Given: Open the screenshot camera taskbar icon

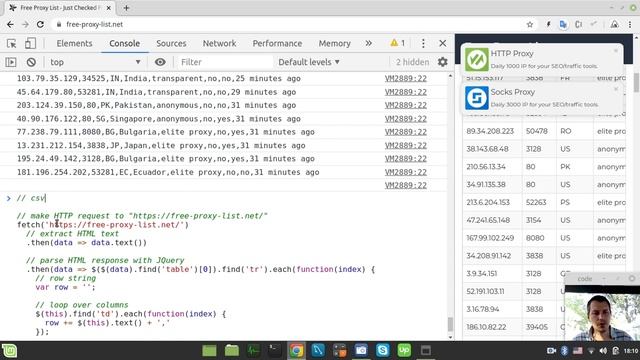Looking at the screenshot, I should coord(361,350).
